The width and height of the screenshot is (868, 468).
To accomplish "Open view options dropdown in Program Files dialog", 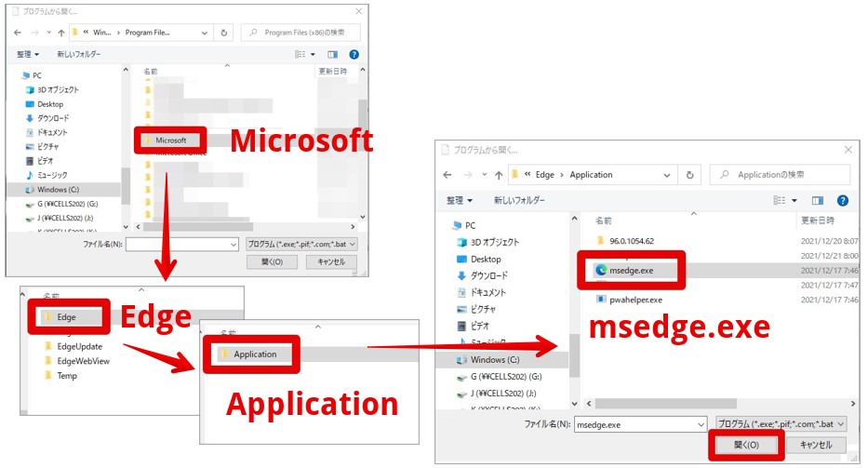I will 313,54.
